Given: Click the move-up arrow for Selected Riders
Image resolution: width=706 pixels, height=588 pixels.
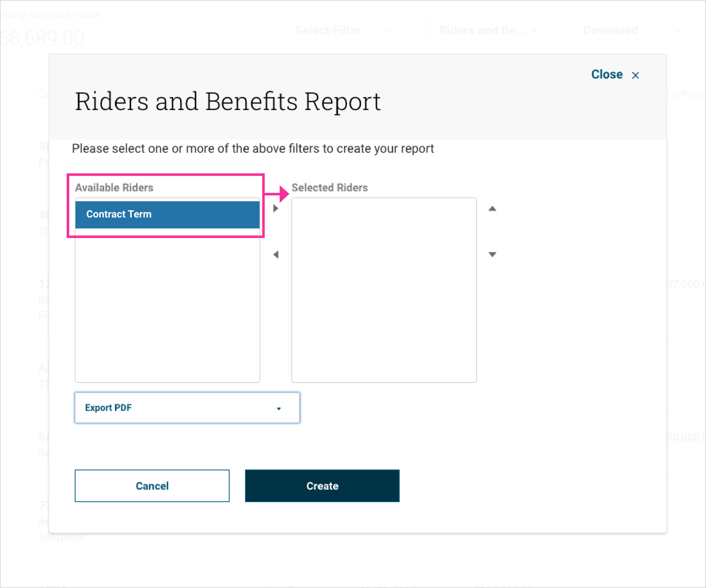Looking at the screenshot, I should click(492, 209).
